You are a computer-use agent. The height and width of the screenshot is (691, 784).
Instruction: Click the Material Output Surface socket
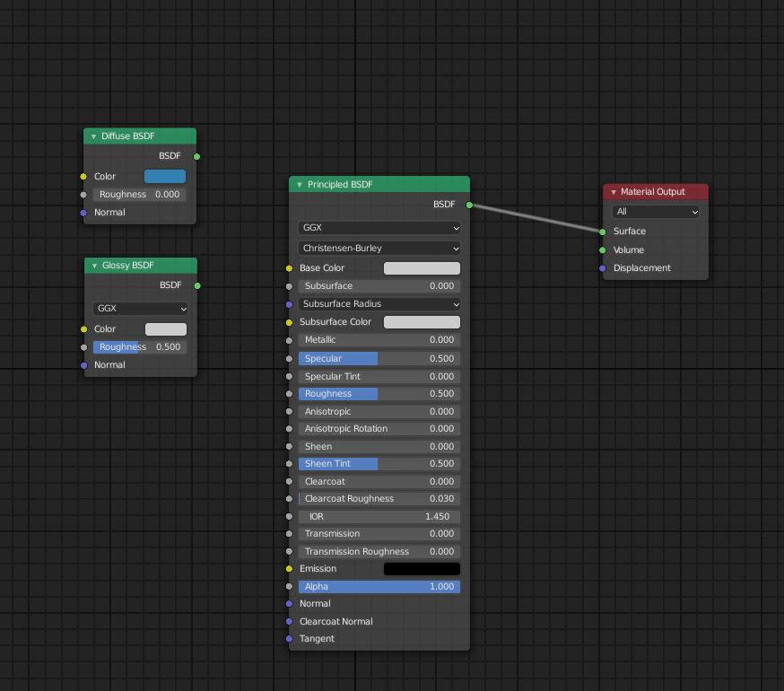(603, 232)
